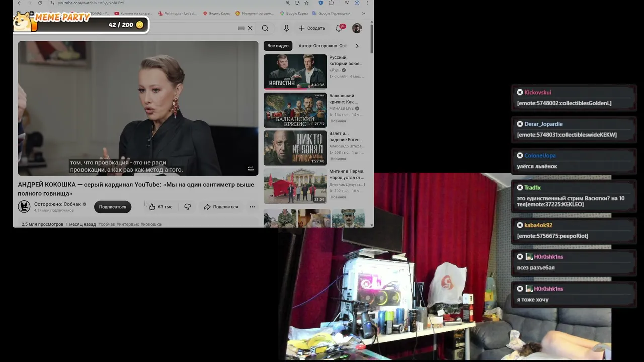Open the on-screen keyboard in YouTube search
Viewport: 644px width, 362px height.
tap(241, 28)
